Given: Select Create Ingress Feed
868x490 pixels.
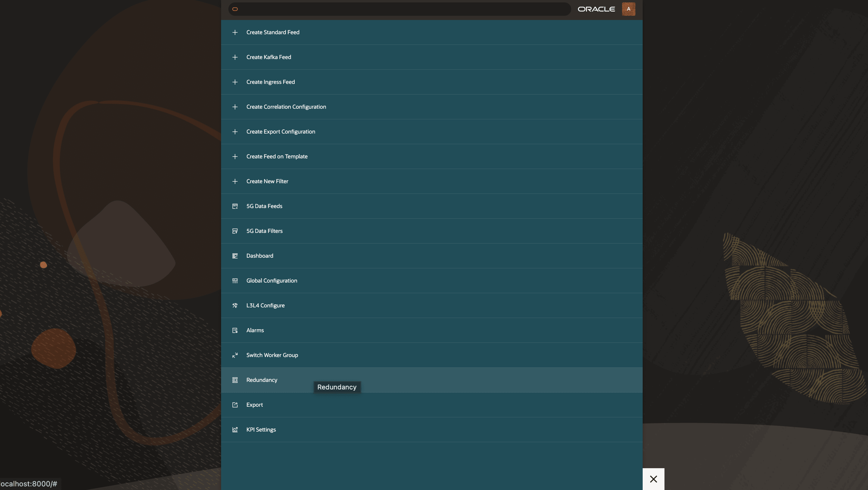Looking at the screenshot, I should [270, 82].
